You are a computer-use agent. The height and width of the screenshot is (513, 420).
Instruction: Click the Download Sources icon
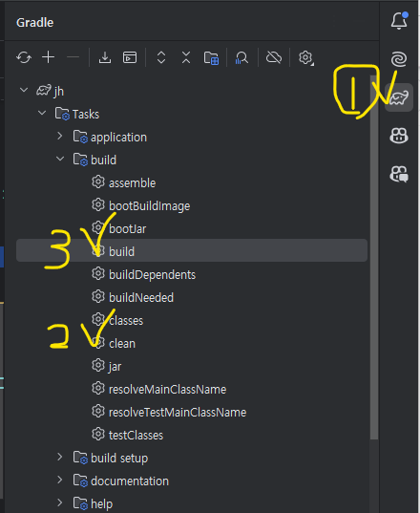[x=105, y=57]
